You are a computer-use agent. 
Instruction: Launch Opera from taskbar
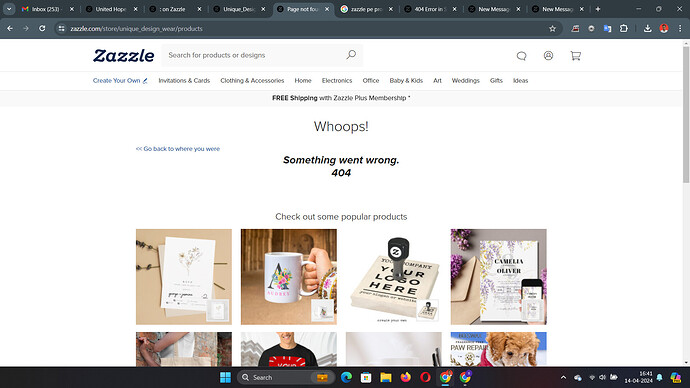425,377
